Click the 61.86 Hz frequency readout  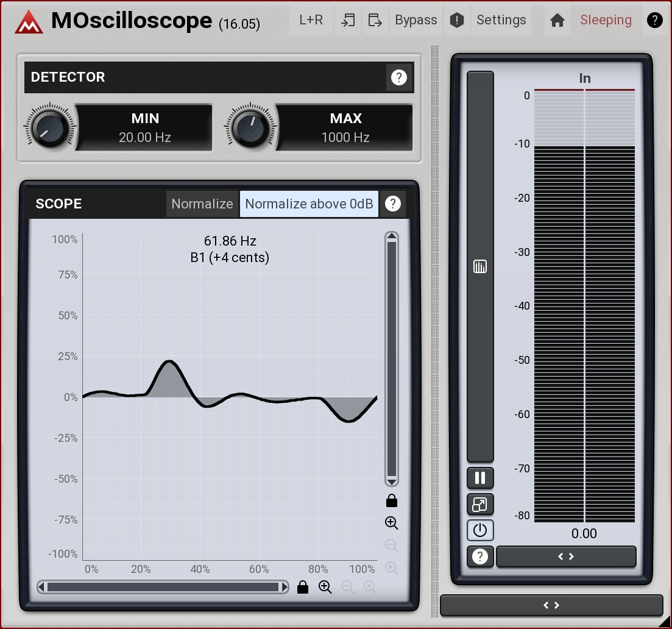[x=230, y=241]
